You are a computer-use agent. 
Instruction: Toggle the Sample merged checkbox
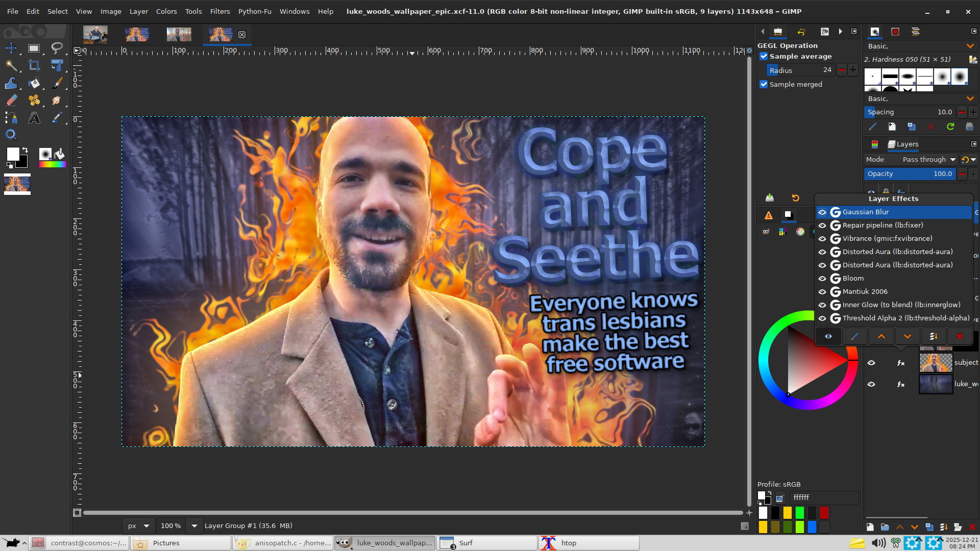point(764,85)
